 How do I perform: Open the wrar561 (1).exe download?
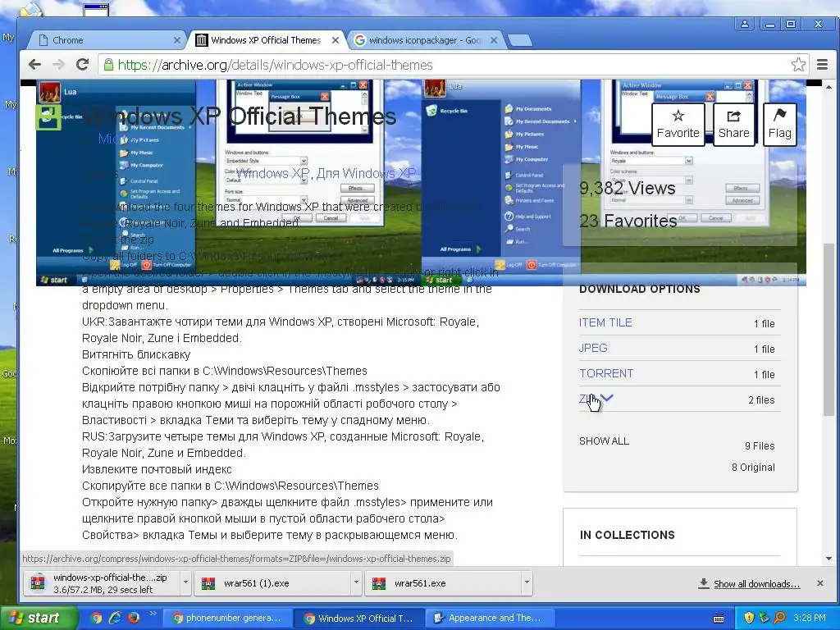tap(272, 583)
